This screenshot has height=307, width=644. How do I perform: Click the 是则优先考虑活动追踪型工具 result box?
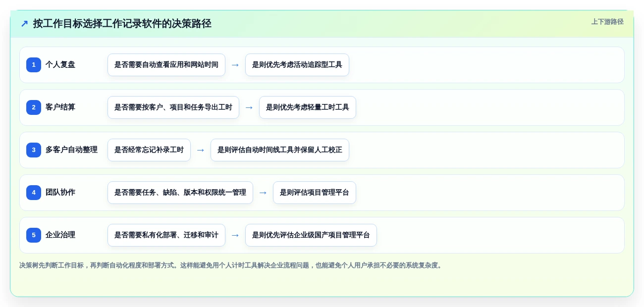pyautogui.click(x=297, y=65)
